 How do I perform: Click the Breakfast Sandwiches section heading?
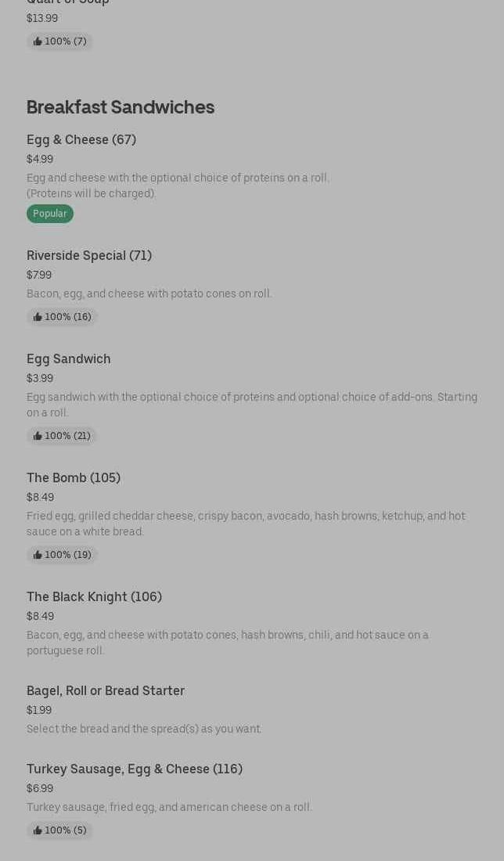121,106
